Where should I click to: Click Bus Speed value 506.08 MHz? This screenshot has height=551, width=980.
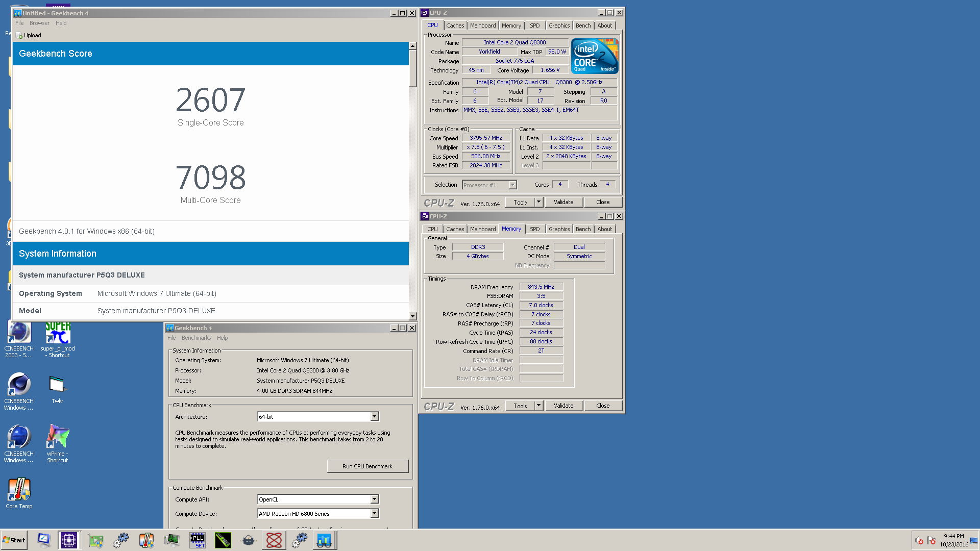pyautogui.click(x=485, y=156)
